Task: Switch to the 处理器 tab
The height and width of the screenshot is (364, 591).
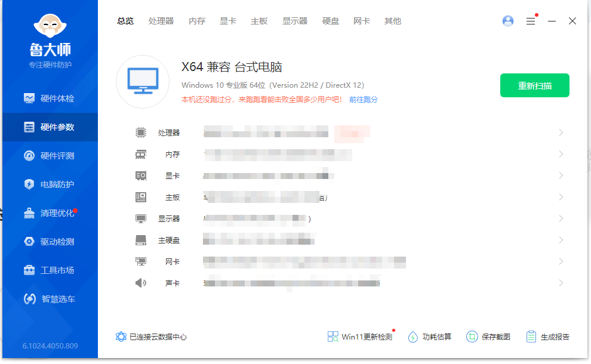Action: tap(161, 21)
